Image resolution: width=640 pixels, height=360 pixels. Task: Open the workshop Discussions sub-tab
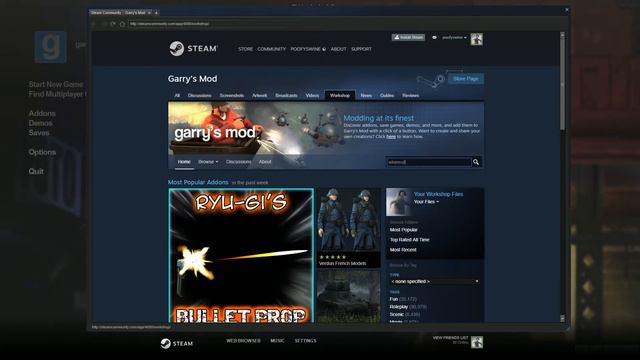238,162
